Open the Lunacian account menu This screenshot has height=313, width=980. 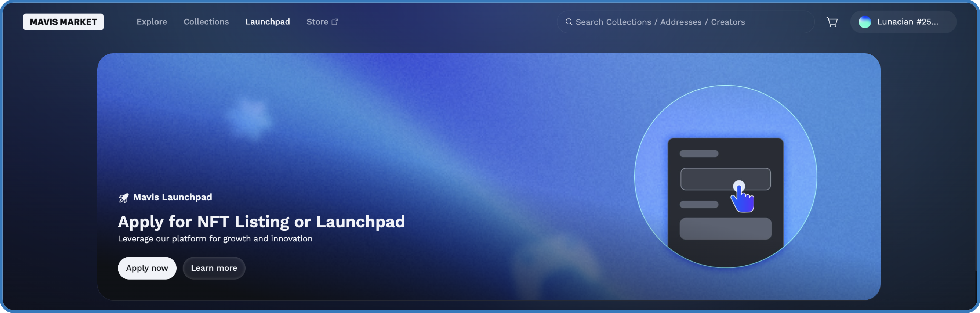click(903, 22)
